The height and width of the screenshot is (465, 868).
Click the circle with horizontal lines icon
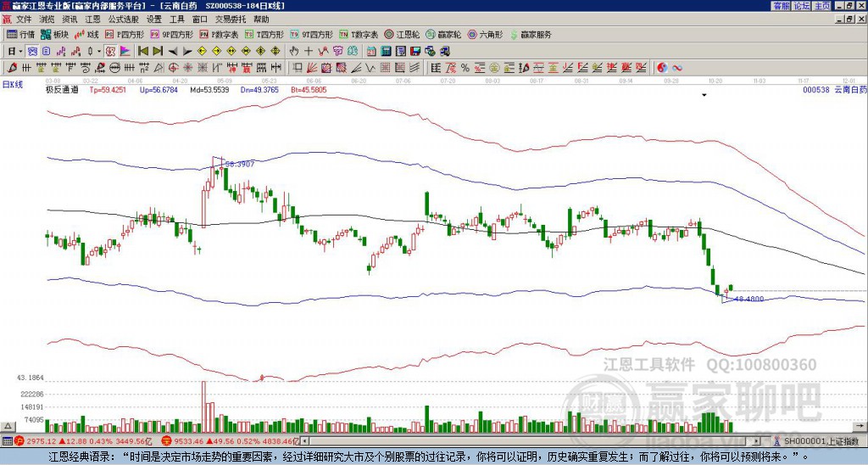click(114, 68)
